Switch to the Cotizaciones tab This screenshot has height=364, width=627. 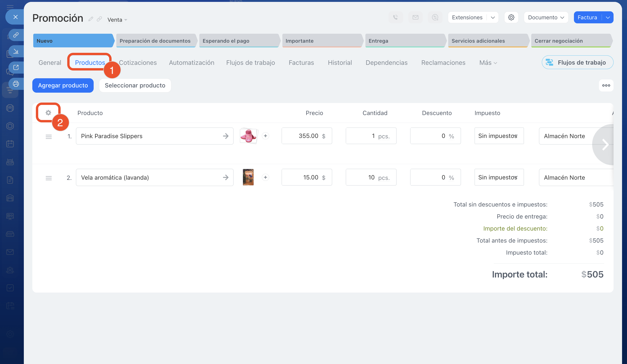click(x=138, y=63)
